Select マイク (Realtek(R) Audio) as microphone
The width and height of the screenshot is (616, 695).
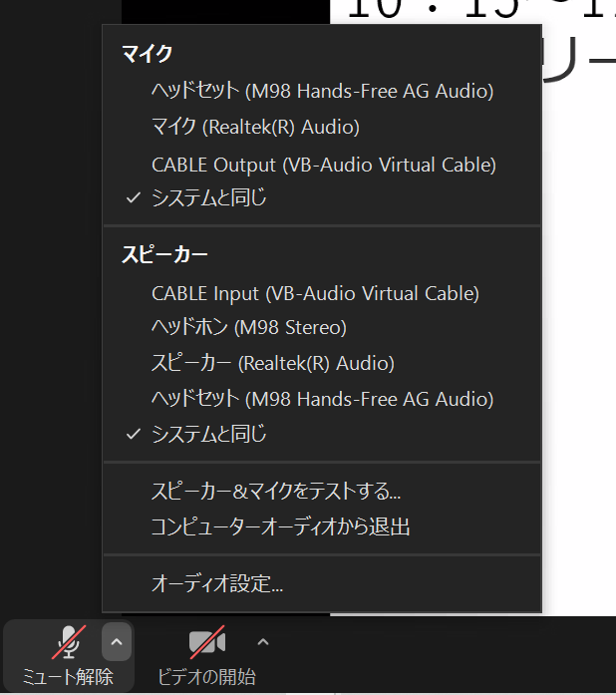(x=322, y=128)
